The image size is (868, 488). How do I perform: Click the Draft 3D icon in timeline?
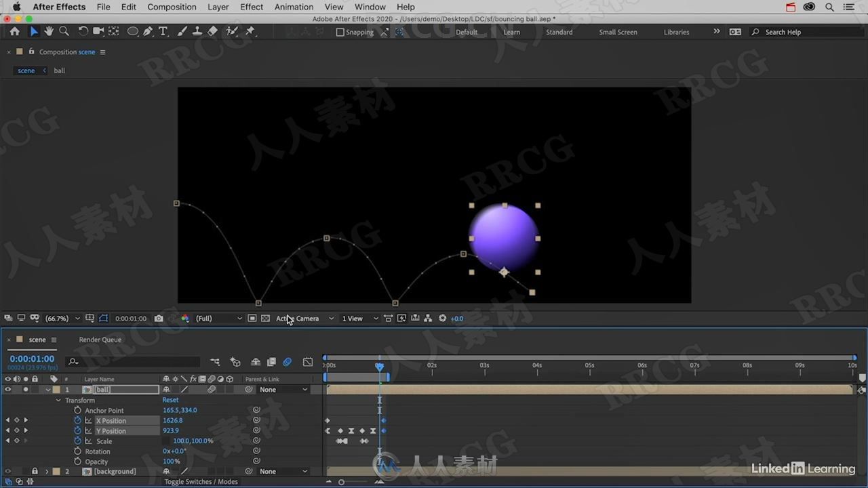click(x=235, y=362)
